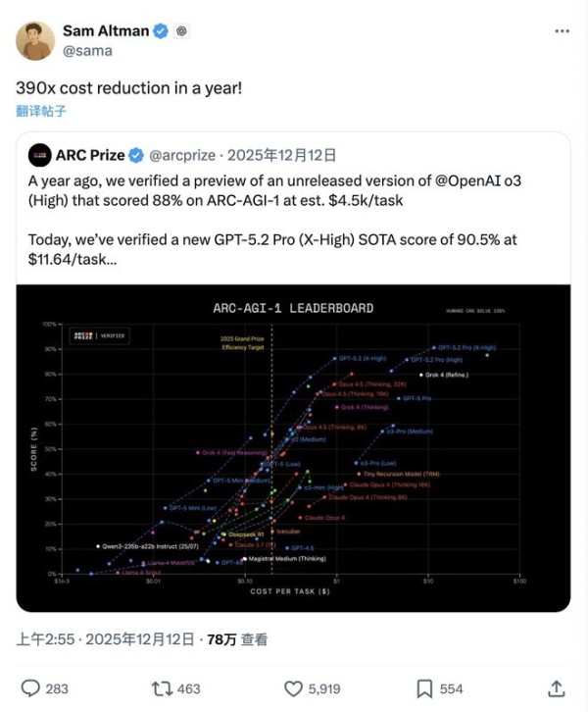Click the ARC Prize avatar in quoted post
The height and width of the screenshot is (712, 588).
[40, 155]
